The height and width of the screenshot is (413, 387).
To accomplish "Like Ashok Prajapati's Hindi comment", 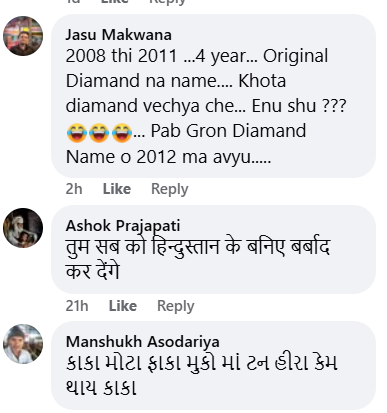I will (123, 306).
